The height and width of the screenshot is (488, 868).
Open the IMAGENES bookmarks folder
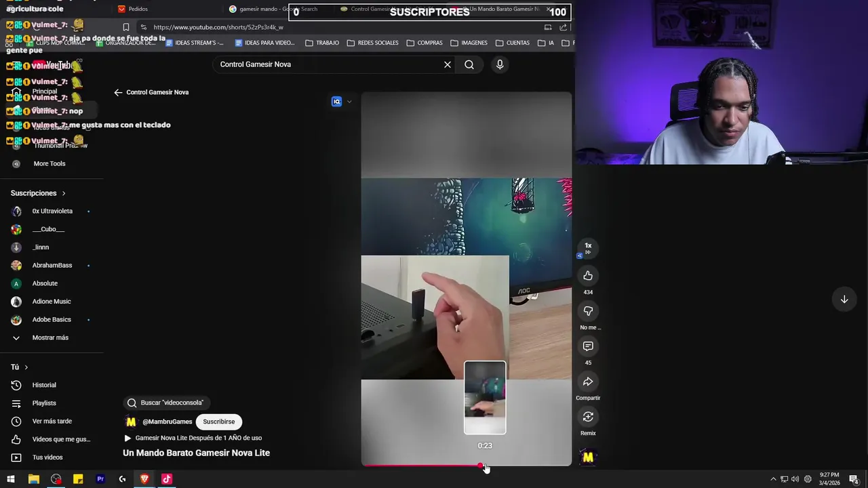(468, 43)
